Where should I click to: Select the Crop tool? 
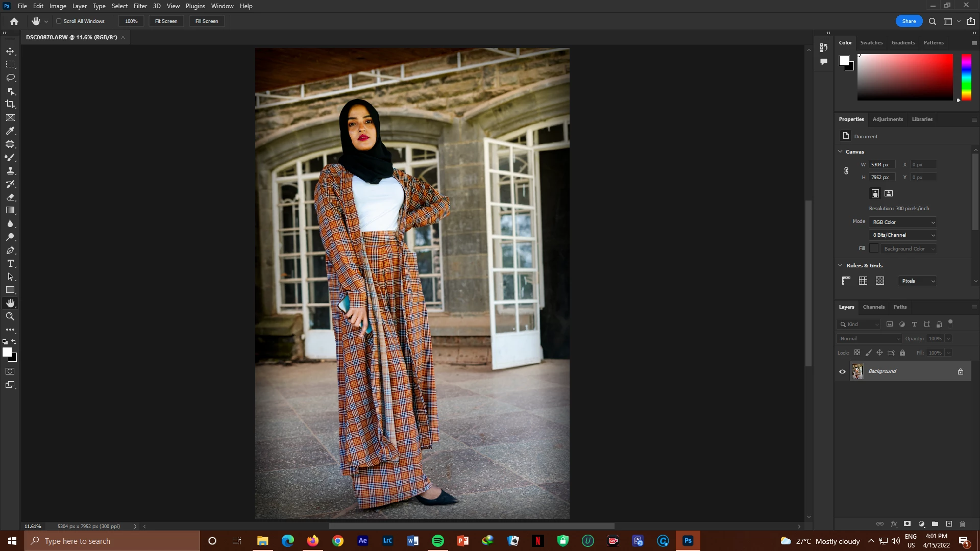(10, 104)
